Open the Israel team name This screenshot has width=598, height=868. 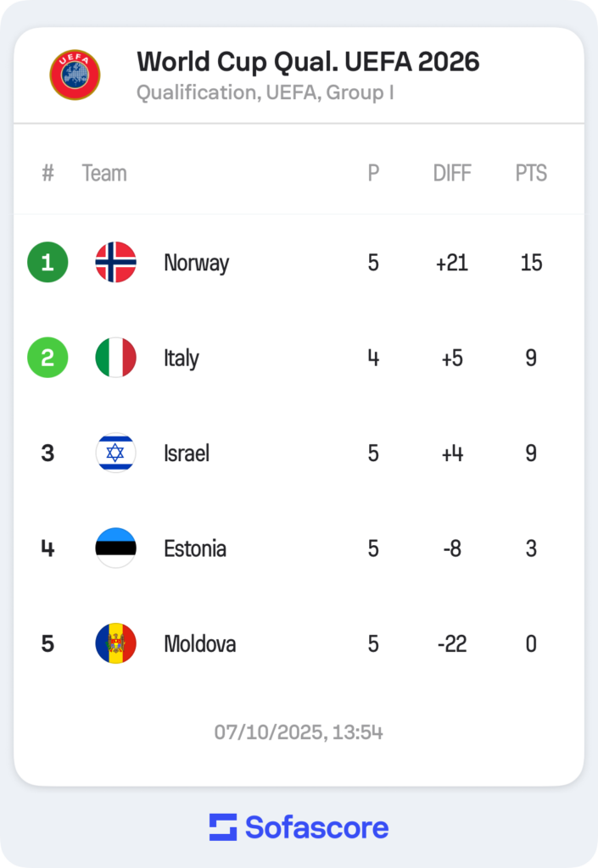coord(186,453)
